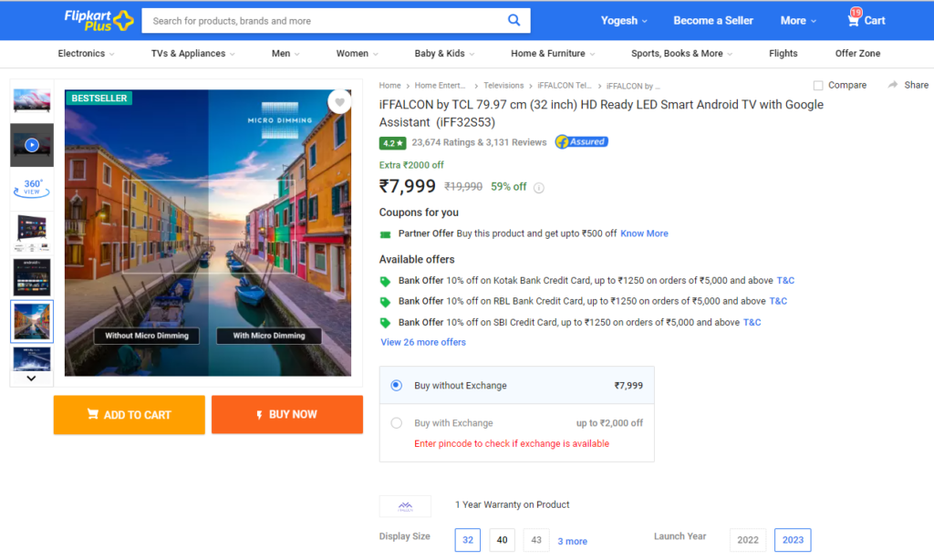934x560 pixels.
Task: Click the price info icon
Action: pos(538,188)
